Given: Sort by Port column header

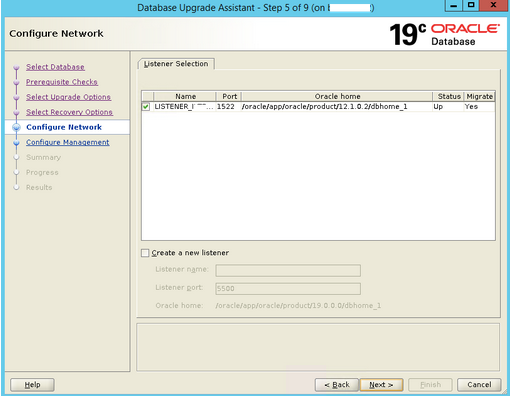Looking at the screenshot, I should pyautogui.click(x=229, y=96).
